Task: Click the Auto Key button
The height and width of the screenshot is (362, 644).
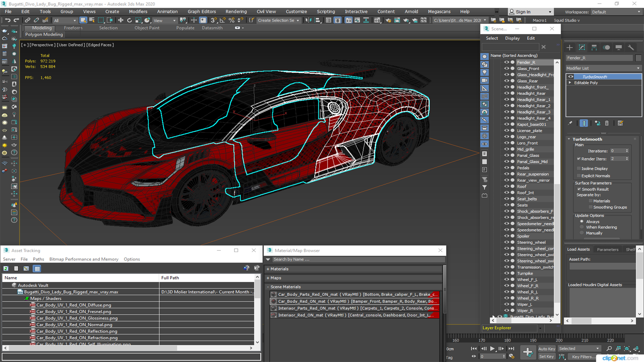Action: [x=546, y=349]
